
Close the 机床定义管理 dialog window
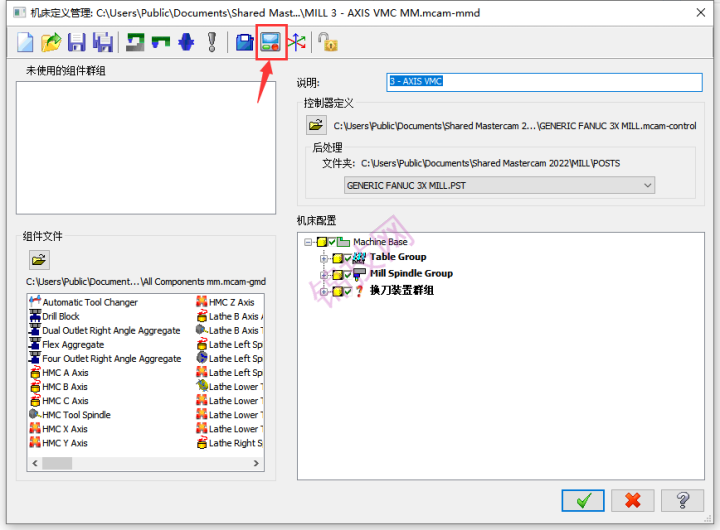click(x=701, y=12)
